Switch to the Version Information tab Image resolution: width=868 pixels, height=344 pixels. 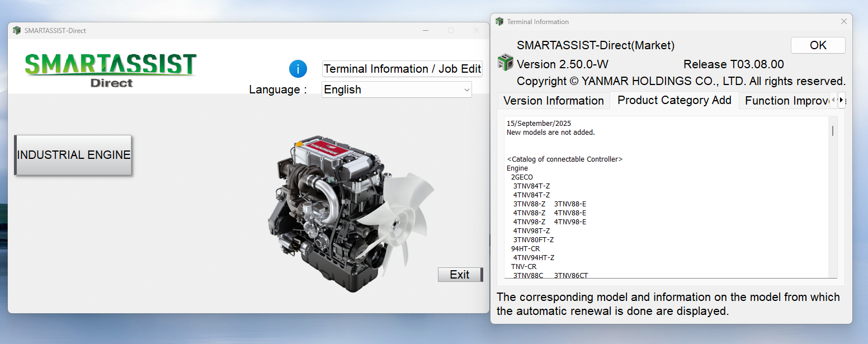(x=553, y=101)
